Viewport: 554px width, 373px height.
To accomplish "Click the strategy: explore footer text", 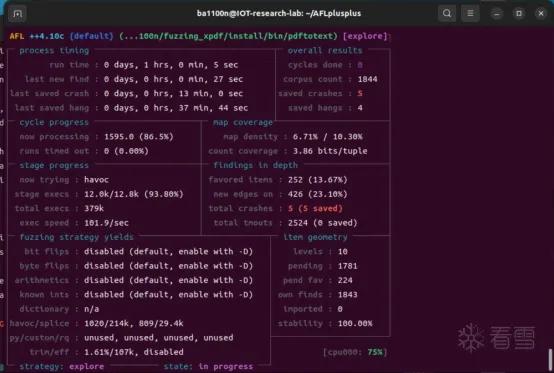I will (x=62, y=367).
